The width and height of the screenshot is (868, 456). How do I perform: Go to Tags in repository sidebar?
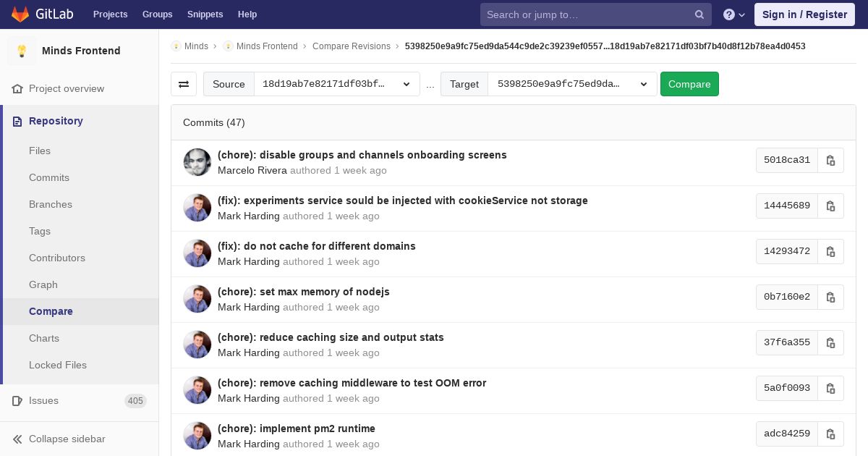pos(40,231)
